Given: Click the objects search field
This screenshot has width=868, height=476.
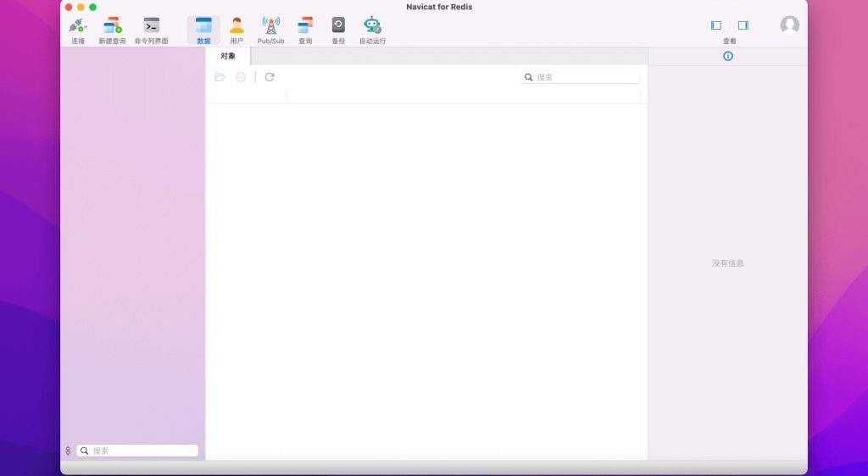Looking at the screenshot, I should (585, 77).
